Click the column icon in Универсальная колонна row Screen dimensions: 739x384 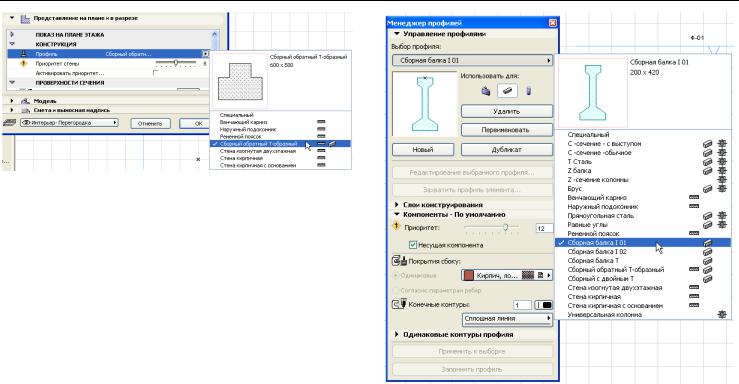point(722,314)
